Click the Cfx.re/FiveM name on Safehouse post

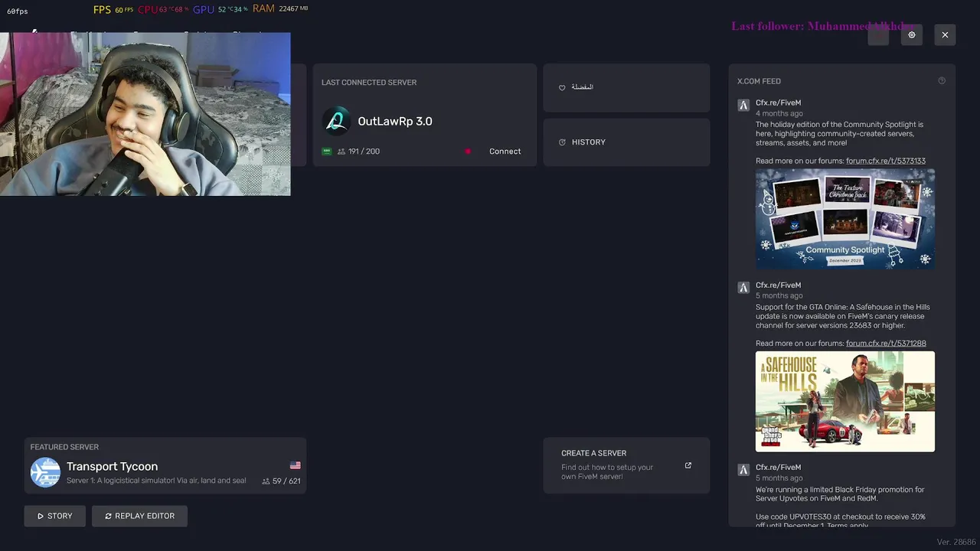pyautogui.click(x=778, y=285)
